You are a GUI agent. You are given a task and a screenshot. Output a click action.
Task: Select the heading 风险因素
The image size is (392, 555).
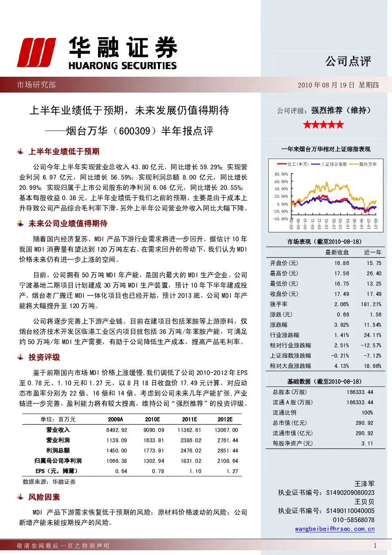coord(44,497)
